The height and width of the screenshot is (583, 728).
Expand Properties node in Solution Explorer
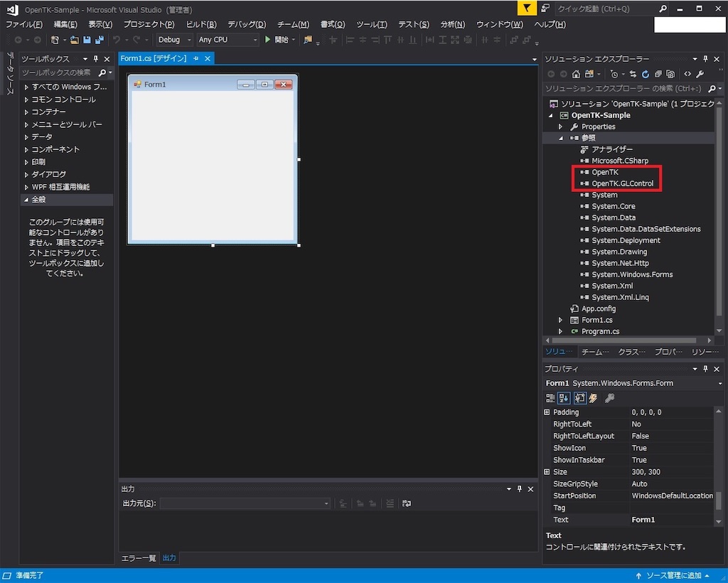pos(560,127)
